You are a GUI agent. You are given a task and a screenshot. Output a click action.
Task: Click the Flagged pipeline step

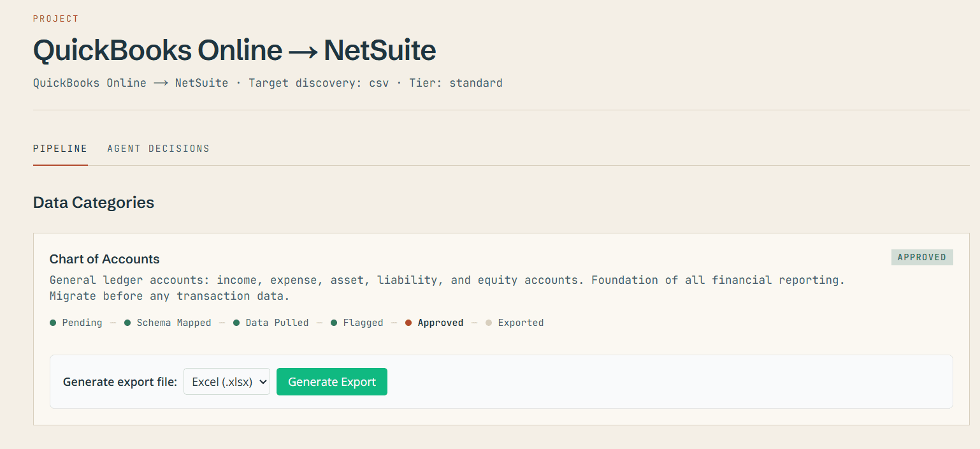pos(357,323)
